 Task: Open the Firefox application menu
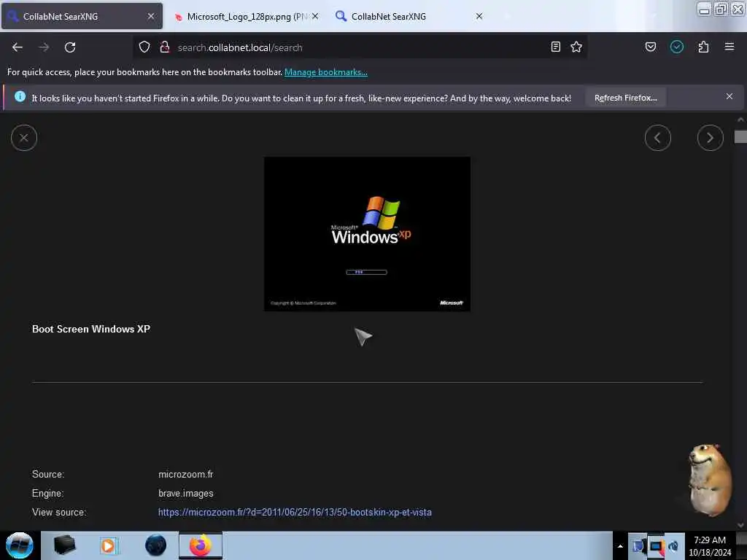729,47
